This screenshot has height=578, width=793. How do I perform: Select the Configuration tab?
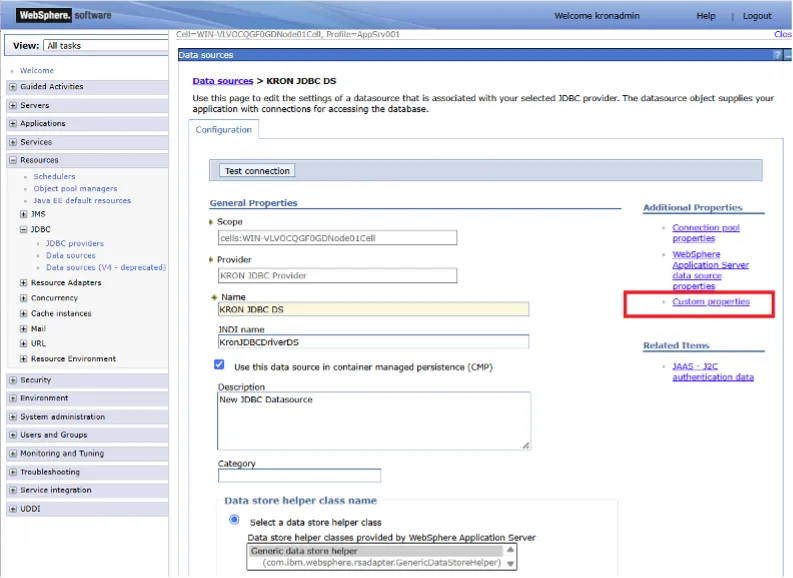click(224, 130)
